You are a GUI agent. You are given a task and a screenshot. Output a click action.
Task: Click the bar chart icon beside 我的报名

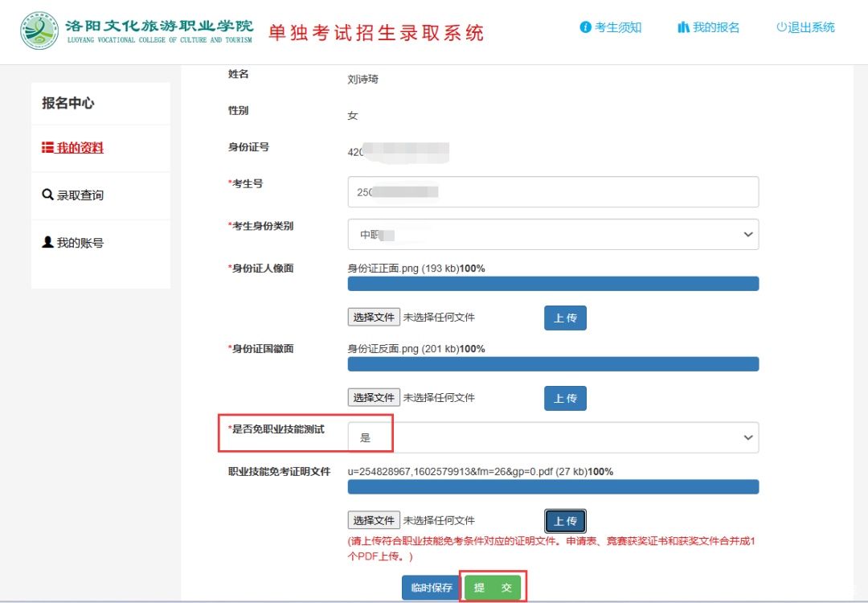click(683, 27)
